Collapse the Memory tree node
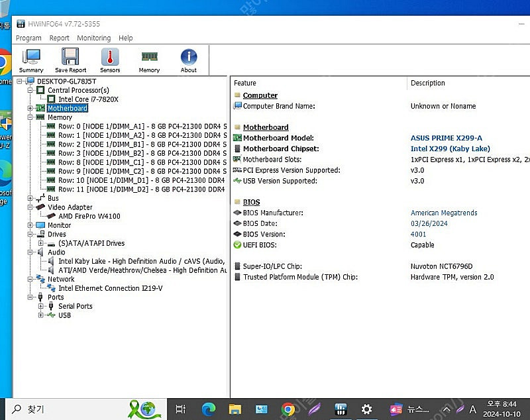Image resolution: width=530 pixels, height=420 pixels. (30, 117)
